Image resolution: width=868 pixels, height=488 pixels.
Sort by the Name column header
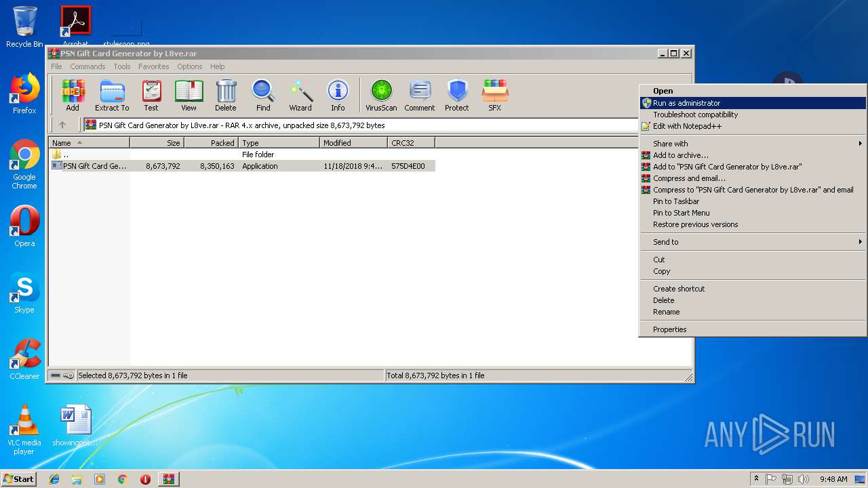tap(89, 143)
